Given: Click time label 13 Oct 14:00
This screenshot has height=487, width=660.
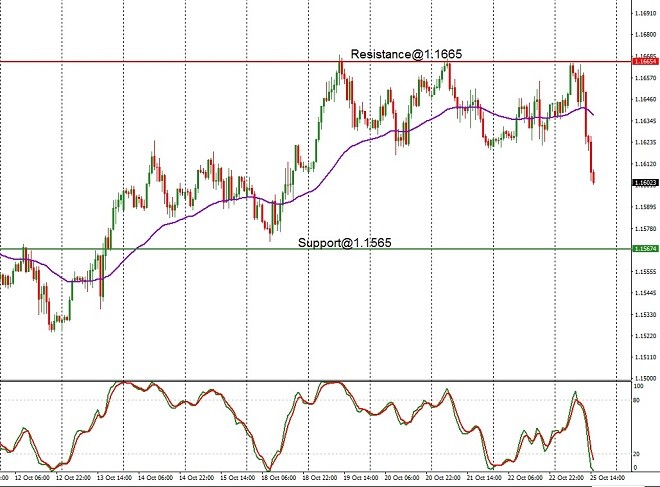Looking at the screenshot, I should tap(114, 478).
